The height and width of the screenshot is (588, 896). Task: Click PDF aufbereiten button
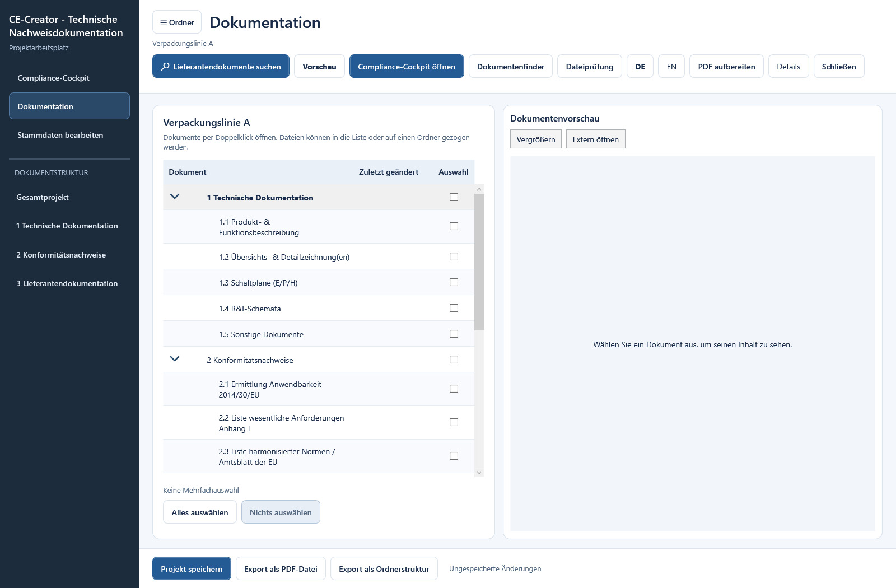coord(726,67)
